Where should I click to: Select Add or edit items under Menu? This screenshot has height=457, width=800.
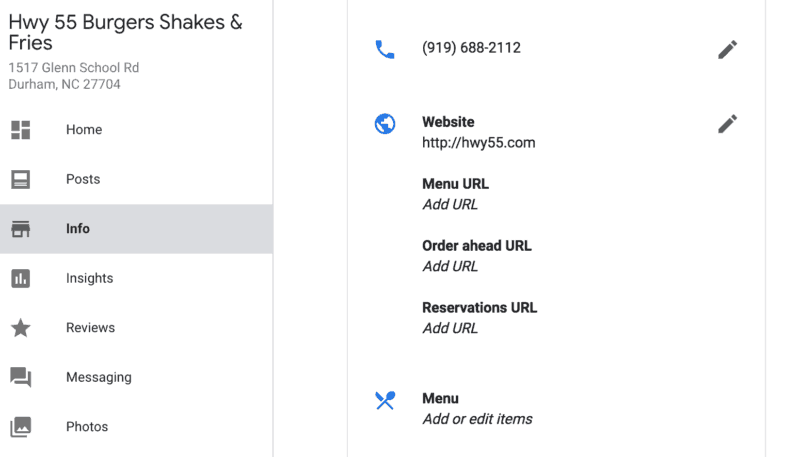click(x=477, y=419)
